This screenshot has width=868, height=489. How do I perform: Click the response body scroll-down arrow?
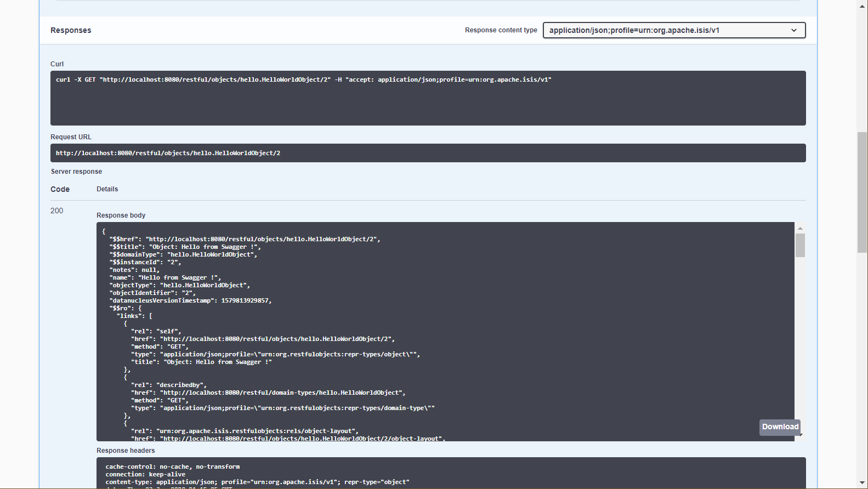click(801, 435)
